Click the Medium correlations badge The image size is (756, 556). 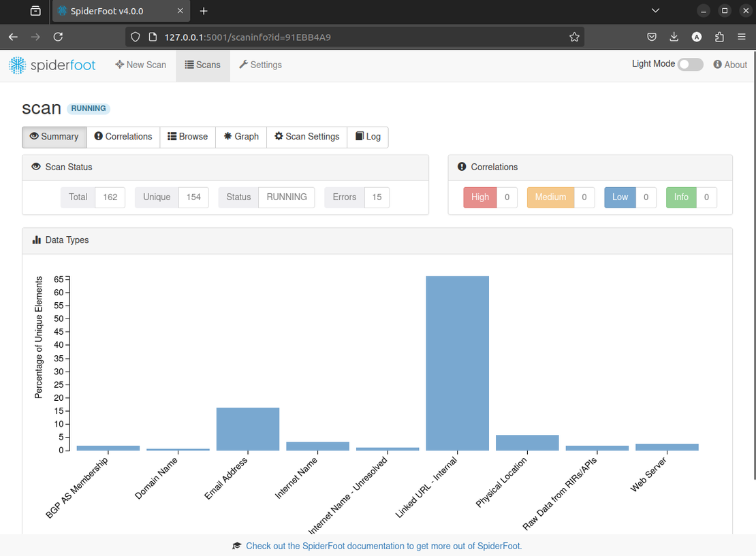(550, 197)
